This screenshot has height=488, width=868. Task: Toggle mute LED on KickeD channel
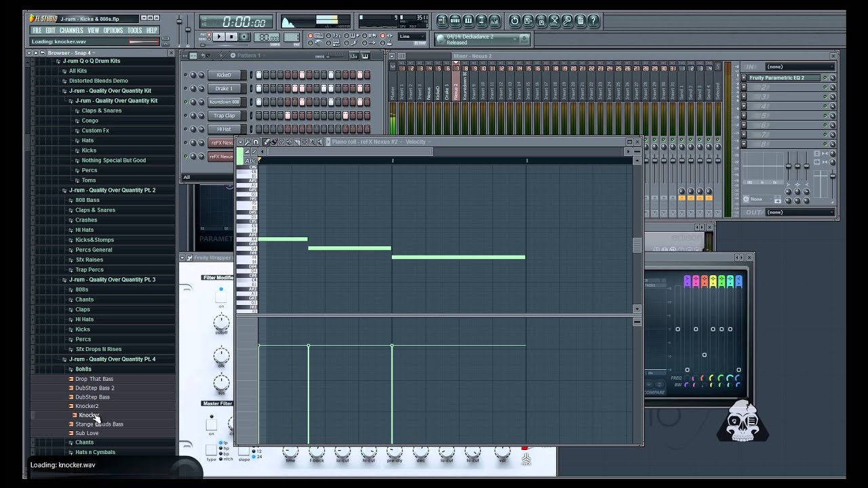[x=186, y=75]
